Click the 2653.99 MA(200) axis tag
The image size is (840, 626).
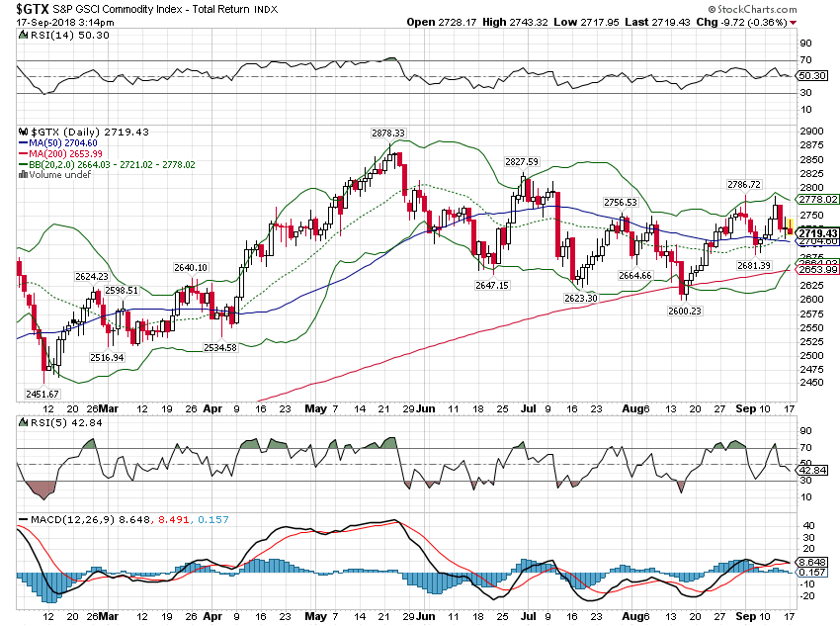point(818,269)
